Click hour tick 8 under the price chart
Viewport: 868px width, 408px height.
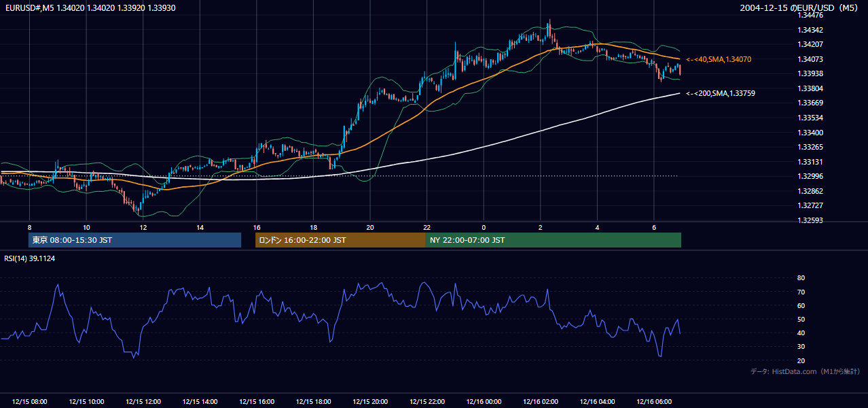[x=29, y=227]
